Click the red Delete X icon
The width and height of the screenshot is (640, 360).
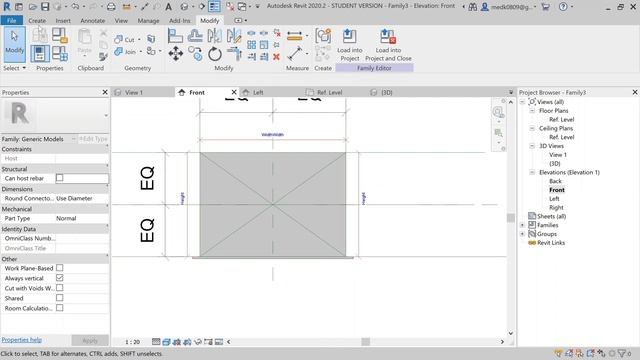[x=276, y=57]
